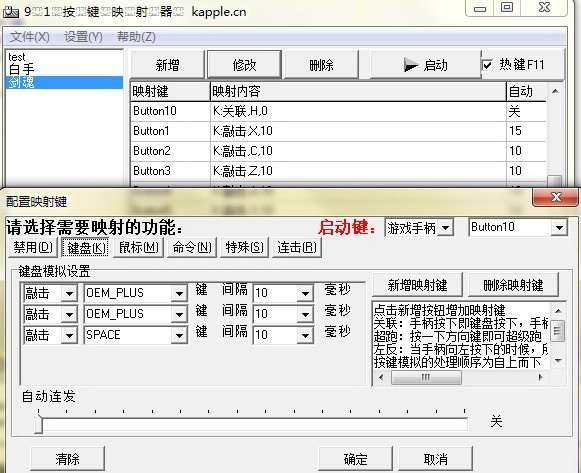Click the 确定 confirm button
The height and width of the screenshot is (473, 581).
pos(356,459)
